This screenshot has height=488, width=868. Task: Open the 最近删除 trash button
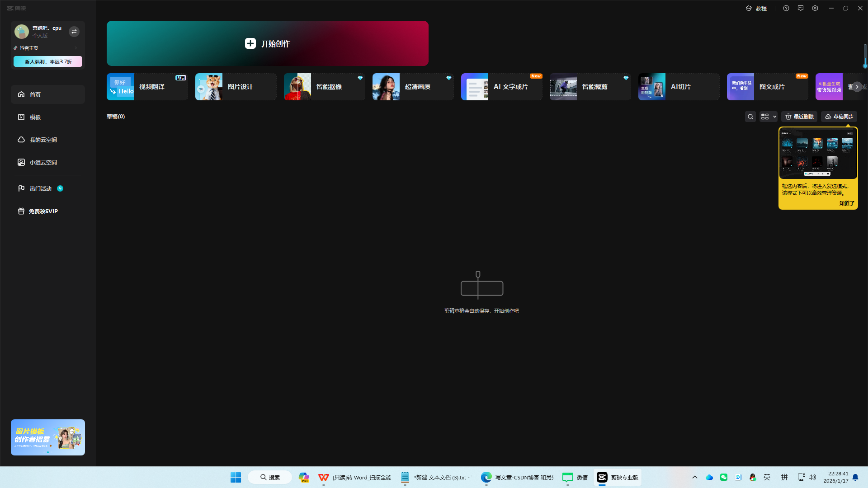coord(799,117)
